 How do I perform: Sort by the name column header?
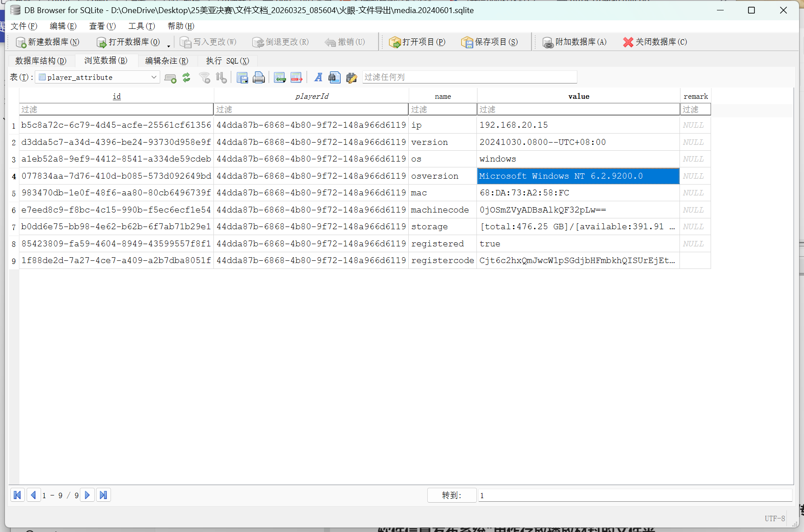click(443, 96)
